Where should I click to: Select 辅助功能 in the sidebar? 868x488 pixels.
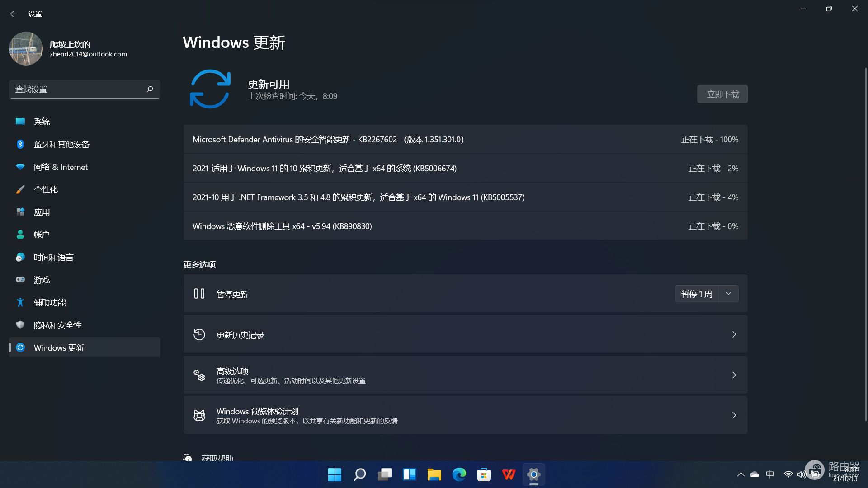point(85,302)
